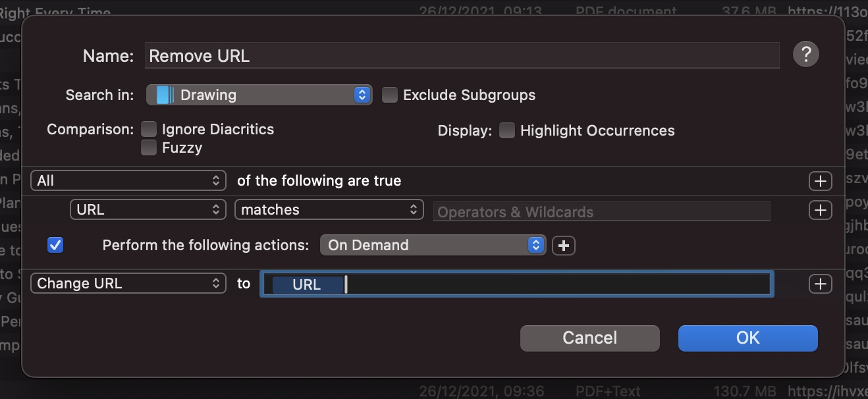Open the help question mark button
The image size is (868, 399).
tap(805, 54)
